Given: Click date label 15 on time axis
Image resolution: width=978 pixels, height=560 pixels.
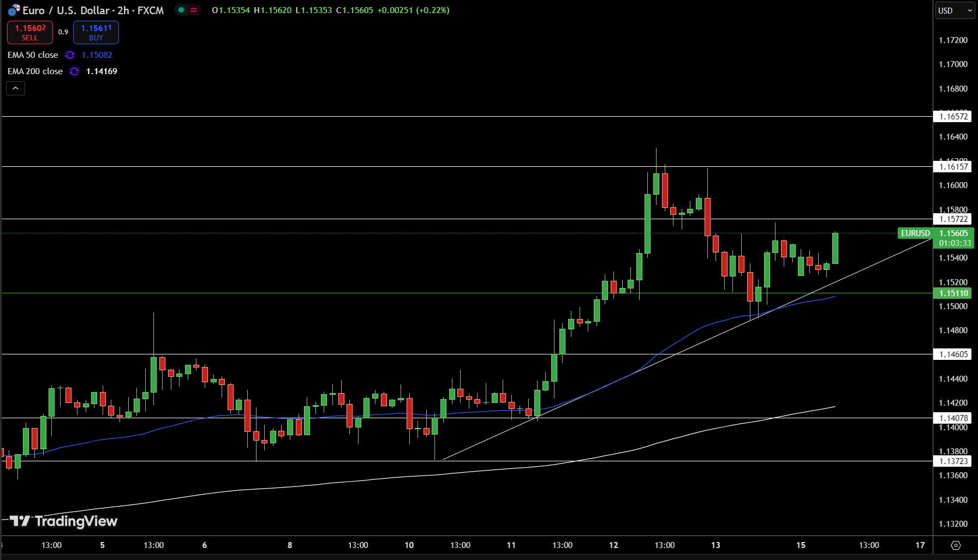Looking at the screenshot, I should [x=801, y=545].
